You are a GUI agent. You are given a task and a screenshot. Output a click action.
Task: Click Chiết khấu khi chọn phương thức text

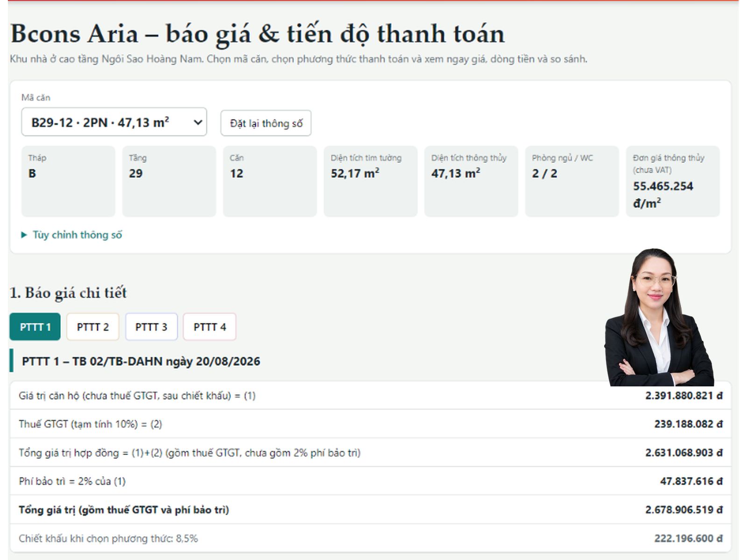tap(108, 539)
